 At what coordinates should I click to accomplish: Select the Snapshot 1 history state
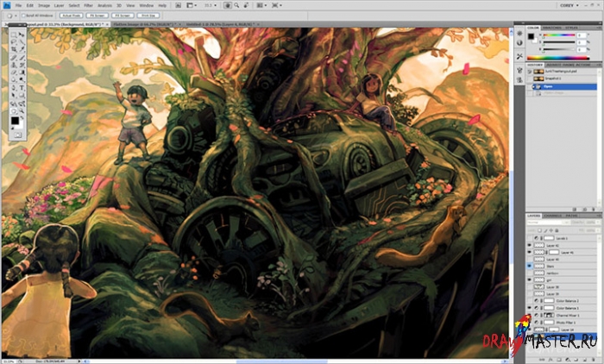click(x=563, y=78)
